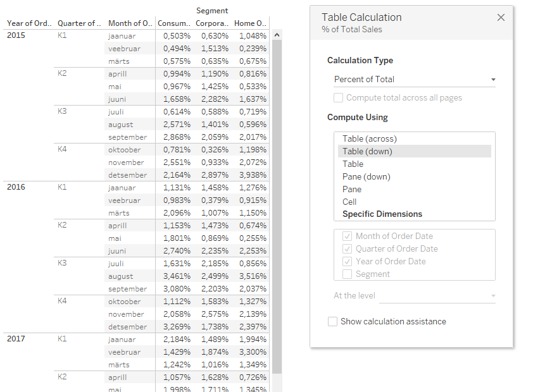Select K4 quarter under 2015
Screen dimensions: 533x392
[62, 149]
